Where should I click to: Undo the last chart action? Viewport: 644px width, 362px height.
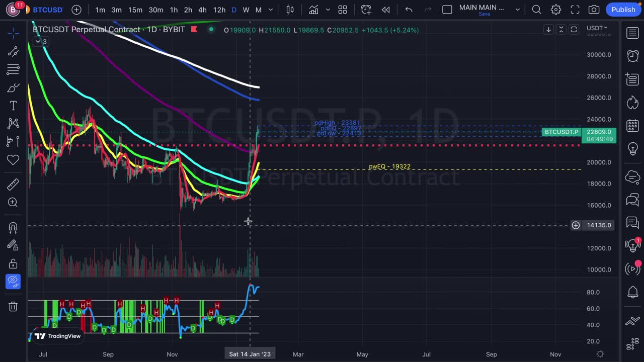coord(409,10)
